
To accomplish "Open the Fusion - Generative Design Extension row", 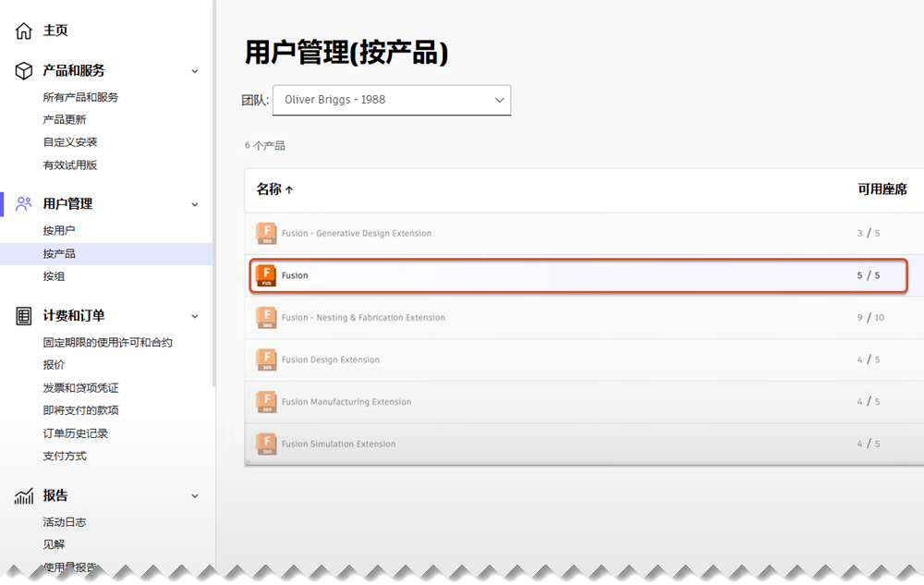I will click(584, 233).
